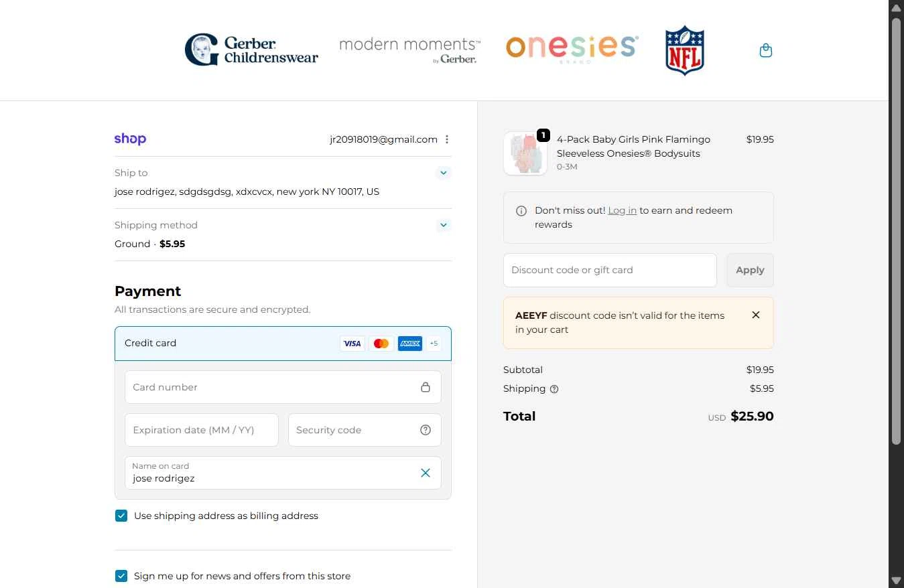Uncheck use shipping address as billing
904x588 pixels.
(121, 516)
